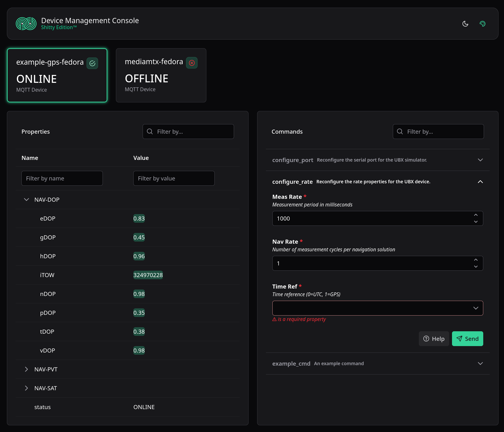Expand the configure_port command
This screenshot has height=432, width=504.
480,160
